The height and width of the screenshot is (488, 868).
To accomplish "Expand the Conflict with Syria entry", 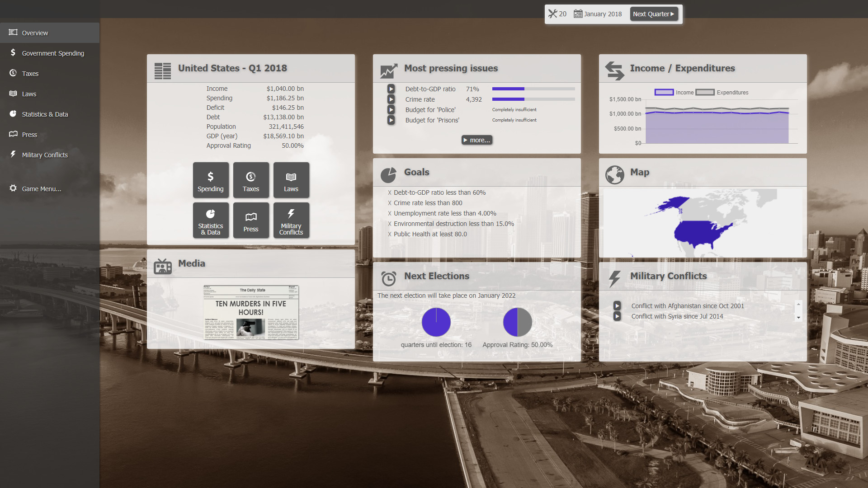I will pos(618,316).
